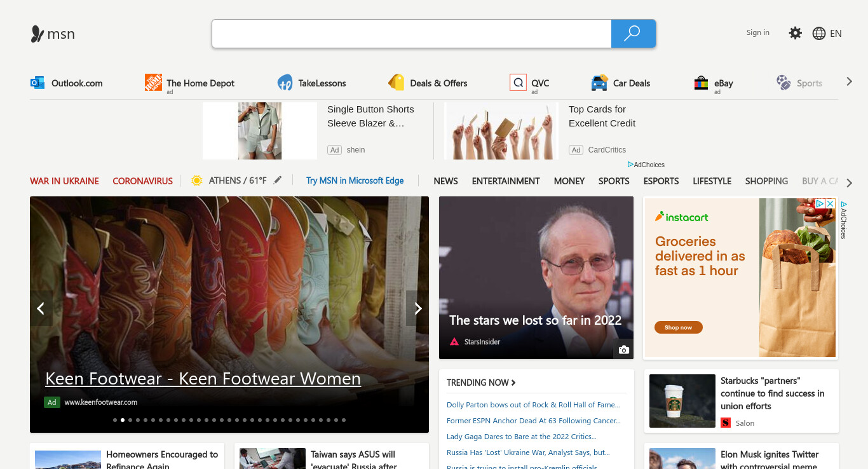868x469 pixels.
Task: Click the MSN butterfly logo
Action: click(x=37, y=34)
